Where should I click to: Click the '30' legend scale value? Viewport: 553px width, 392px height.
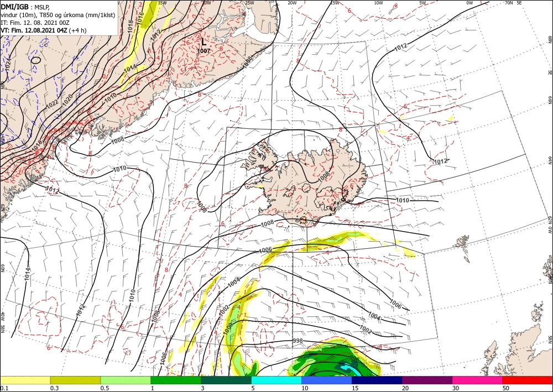coord(456,388)
